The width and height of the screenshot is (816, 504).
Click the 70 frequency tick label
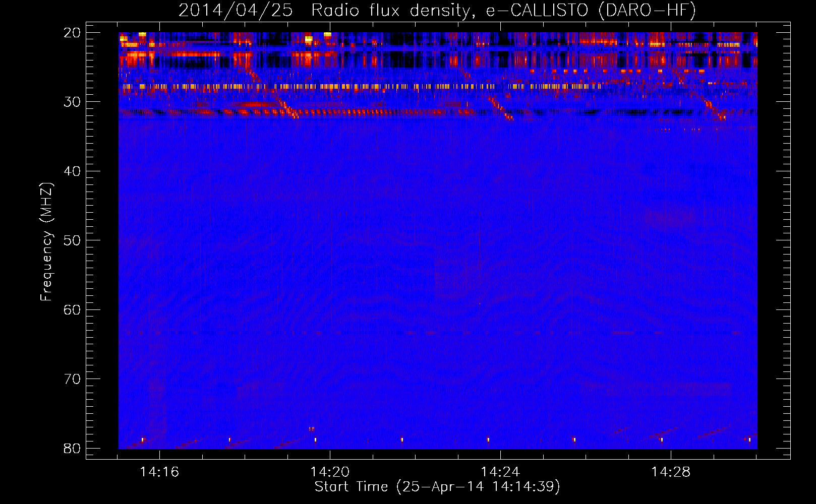tap(72, 379)
